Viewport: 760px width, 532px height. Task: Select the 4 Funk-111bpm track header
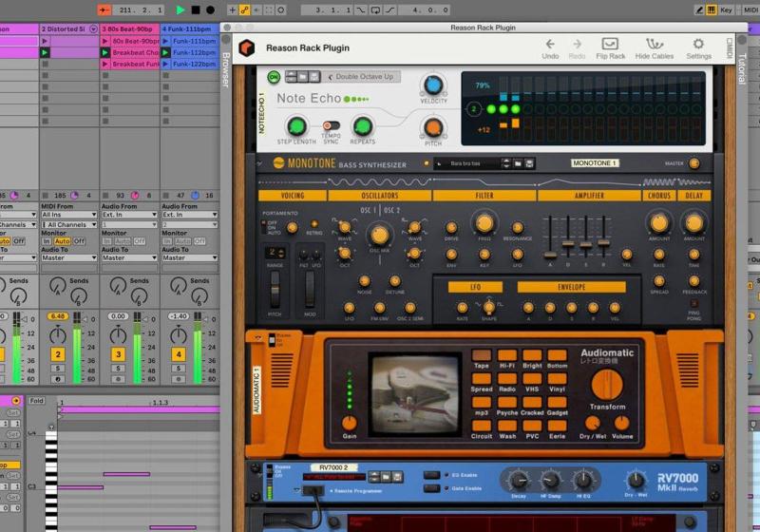[x=189, y=29]
